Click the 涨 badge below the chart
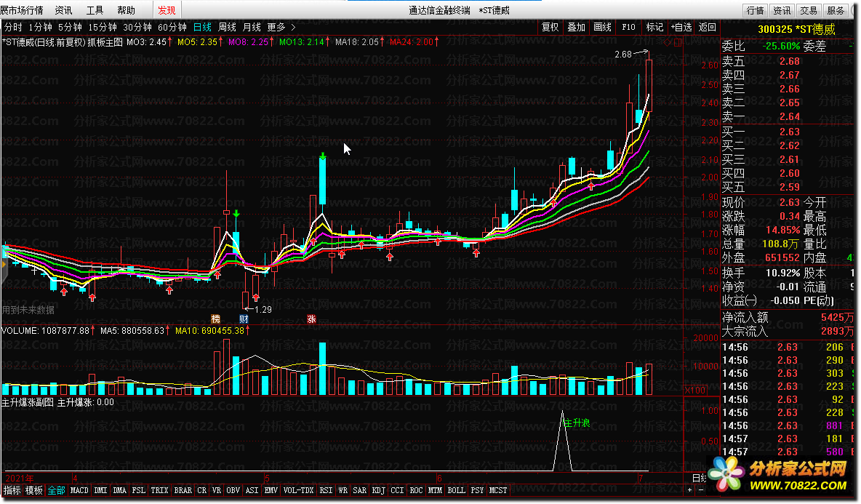861x504 pixels. 311,319
